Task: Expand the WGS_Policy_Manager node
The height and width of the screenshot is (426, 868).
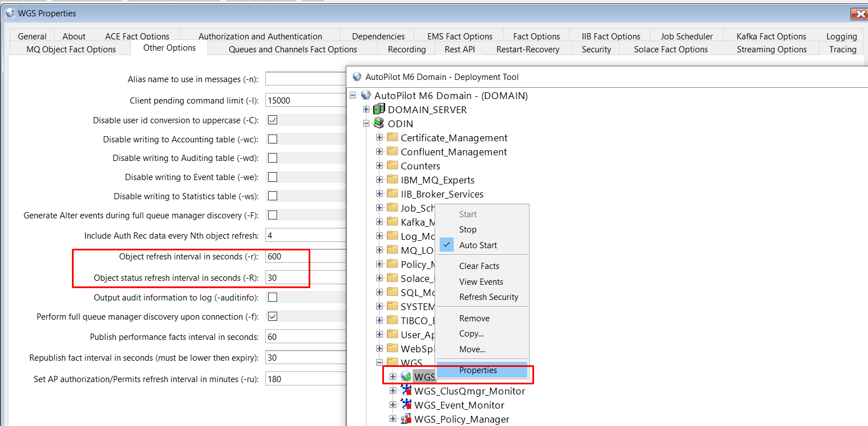Action: (393, 419)
